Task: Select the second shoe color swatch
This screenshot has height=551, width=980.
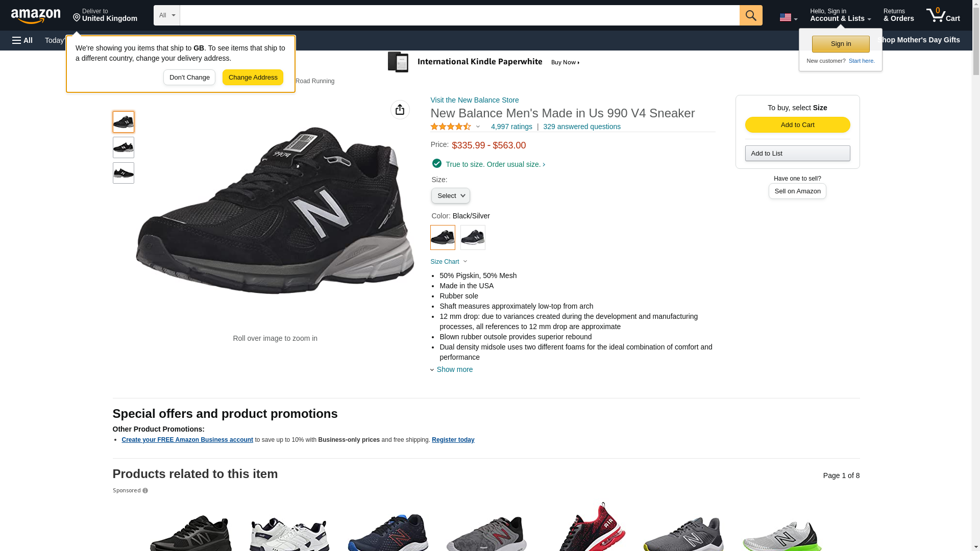Action: 473,237
